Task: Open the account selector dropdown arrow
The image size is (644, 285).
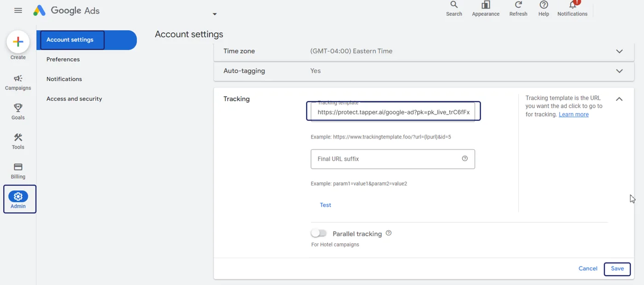Action: click(214, 14)
